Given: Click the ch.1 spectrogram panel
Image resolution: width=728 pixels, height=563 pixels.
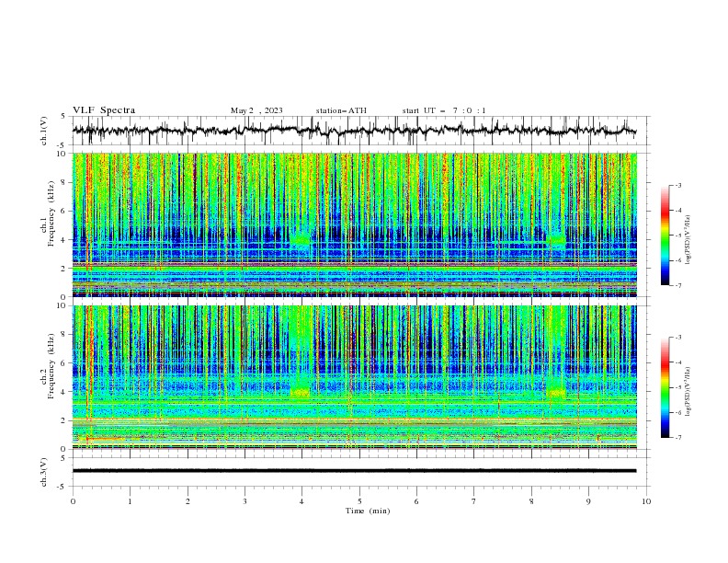Looking at the screenshot, I should point(355,224).
